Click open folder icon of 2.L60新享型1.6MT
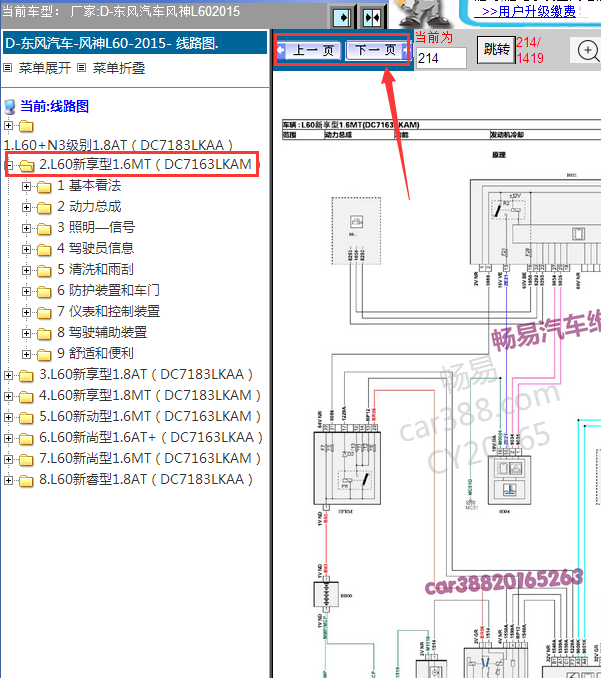Screen dimensions: 601x678 pos(27,166)
